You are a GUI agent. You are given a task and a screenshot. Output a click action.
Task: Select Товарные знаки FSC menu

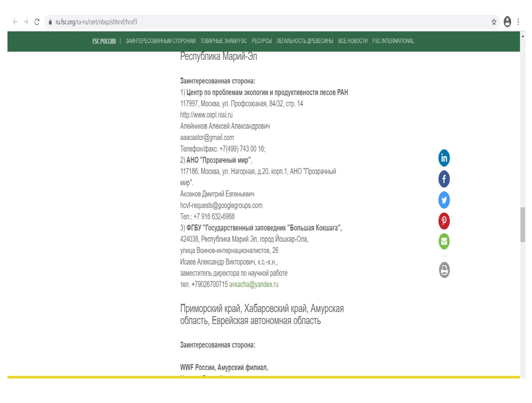pyautogui.click(x=224, y=41)
